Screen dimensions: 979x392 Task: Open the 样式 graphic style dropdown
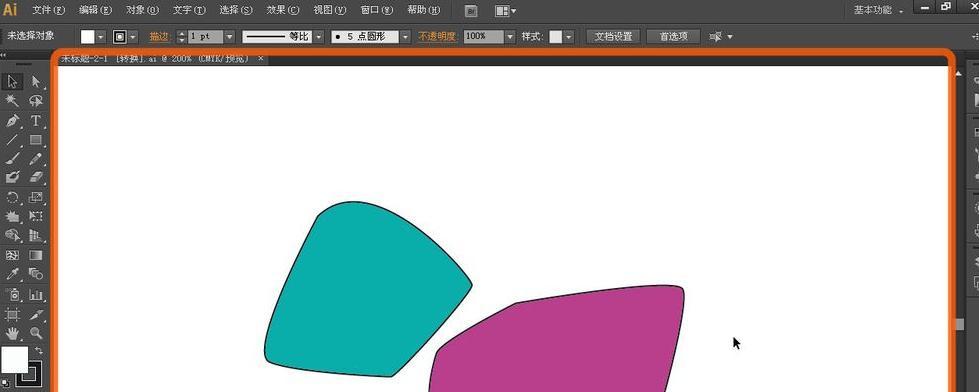point(569,37)
